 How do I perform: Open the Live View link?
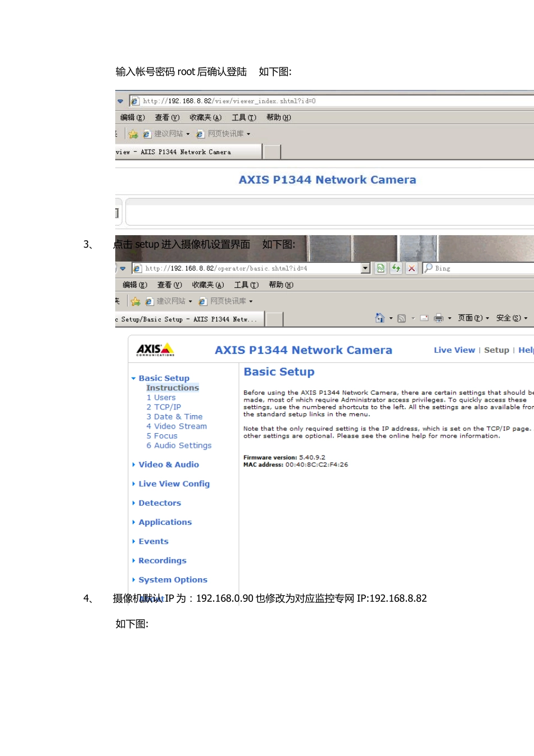(454, 350)
